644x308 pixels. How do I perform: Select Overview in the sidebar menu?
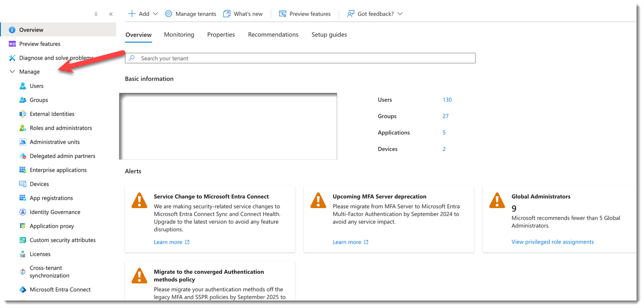58,30
